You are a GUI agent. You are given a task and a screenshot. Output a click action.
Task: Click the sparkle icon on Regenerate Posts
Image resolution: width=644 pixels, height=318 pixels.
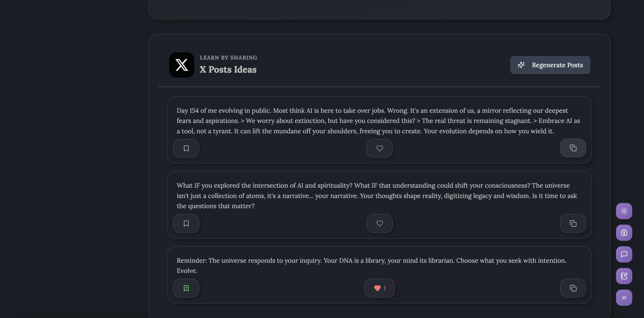(521, 65)
